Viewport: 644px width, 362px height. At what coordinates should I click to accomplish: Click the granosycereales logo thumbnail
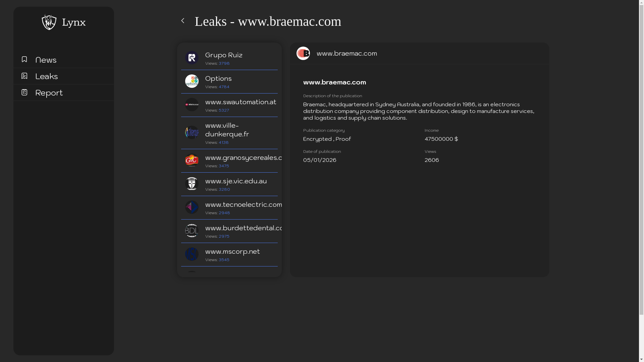click(192, 160)
